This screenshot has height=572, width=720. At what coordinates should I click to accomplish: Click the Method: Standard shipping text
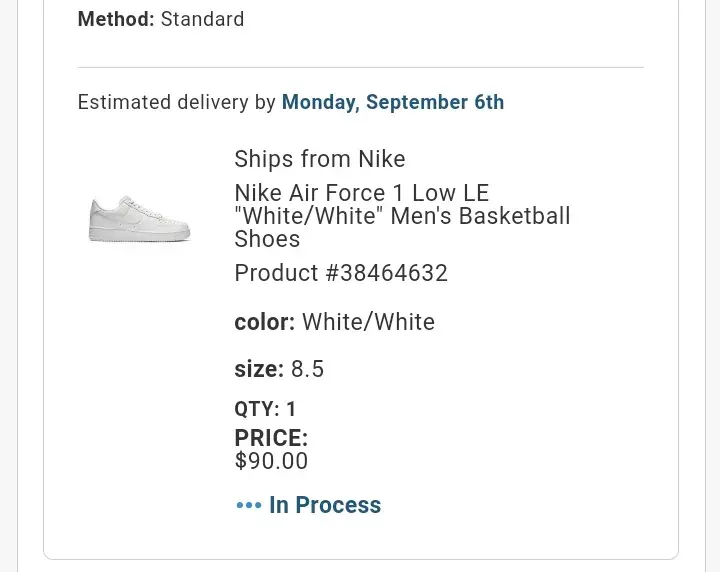(x=161, y=19)
